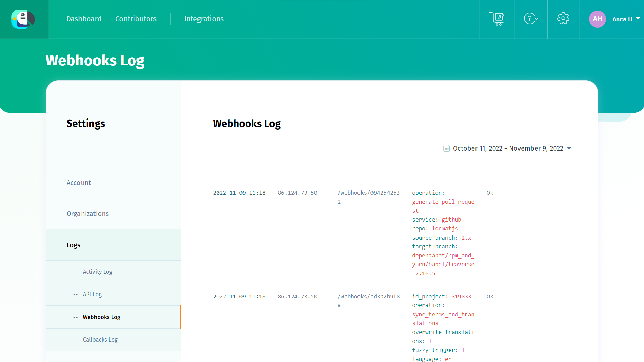Open the Integrations menu item
Image resolution: width=644 pixels, height=362 pixels.
(x=204, y=19)
